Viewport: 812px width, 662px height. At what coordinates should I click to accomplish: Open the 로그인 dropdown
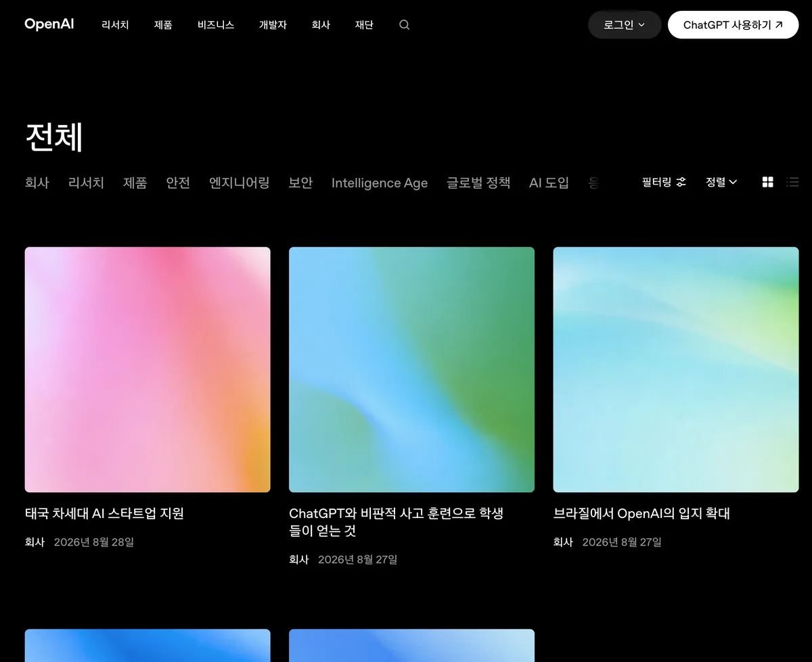[625, 25]
